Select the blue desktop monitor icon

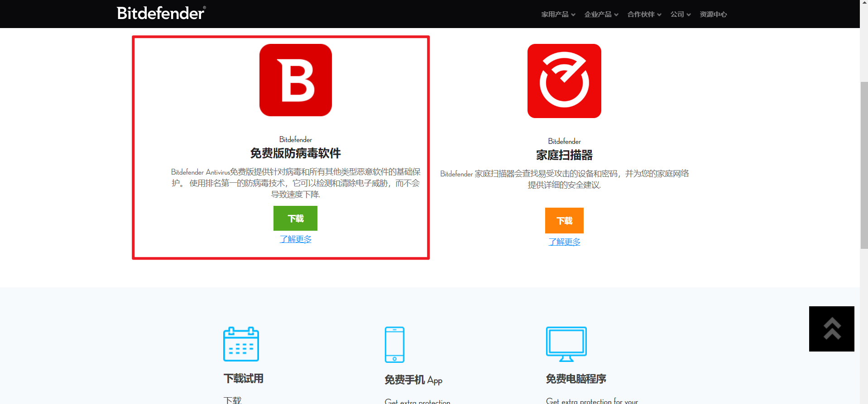566,344
